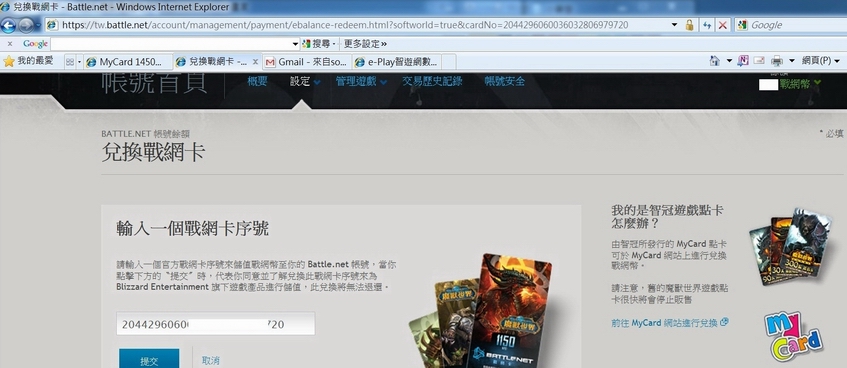Stop loading with the red X icon

coord(722,25)
